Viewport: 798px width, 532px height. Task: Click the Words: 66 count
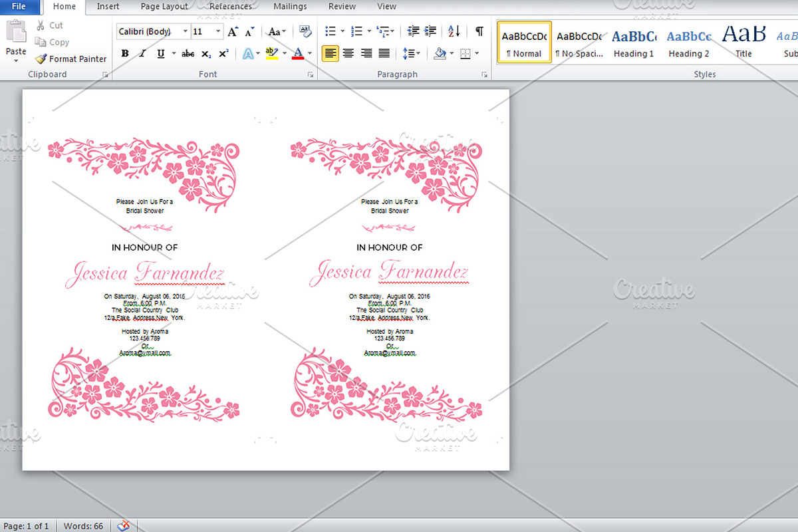coord(83,526)
